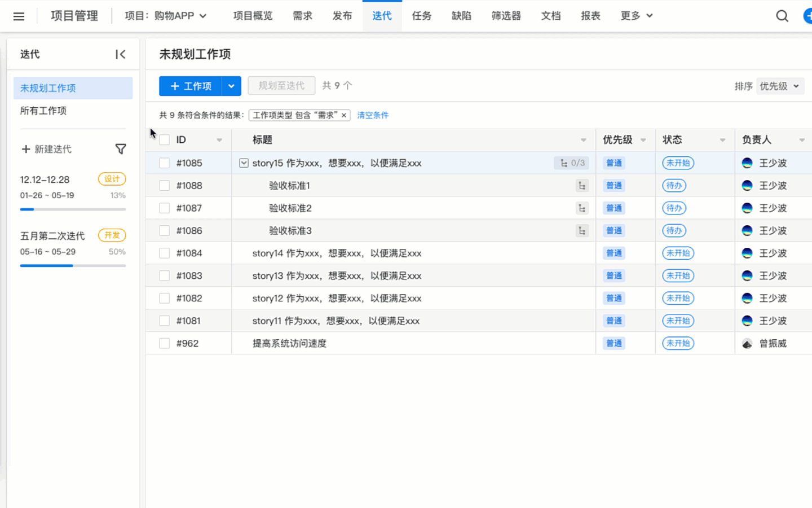Image resolution: width=812 pixels, height=508 pixels.
Task: Select 所有工作项 in the sidebar
Action: (x=43, y=111)
